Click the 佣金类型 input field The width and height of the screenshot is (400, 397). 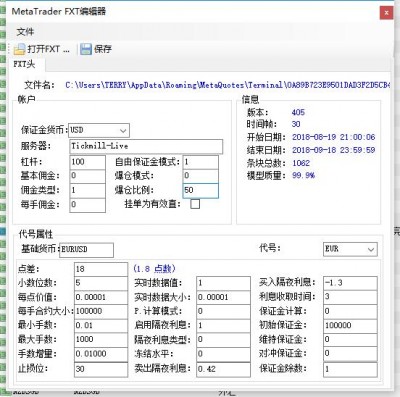click(x=87, y=190)
